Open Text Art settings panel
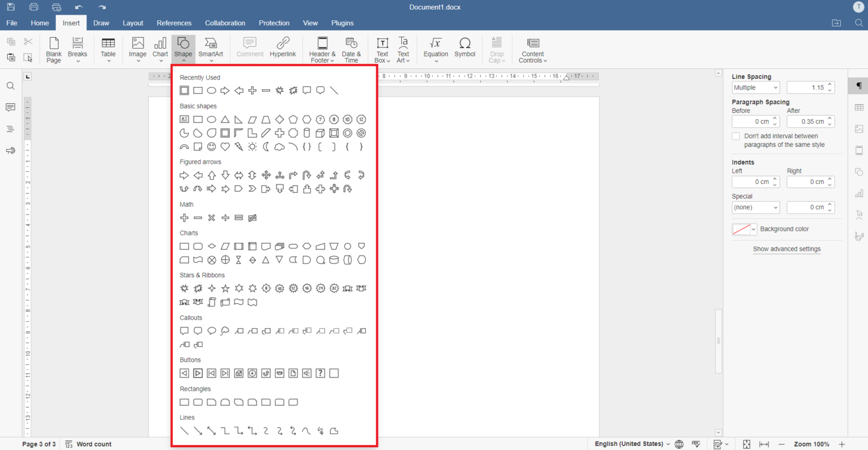Viewport: 868px width, 450px height. click(859, 215)
